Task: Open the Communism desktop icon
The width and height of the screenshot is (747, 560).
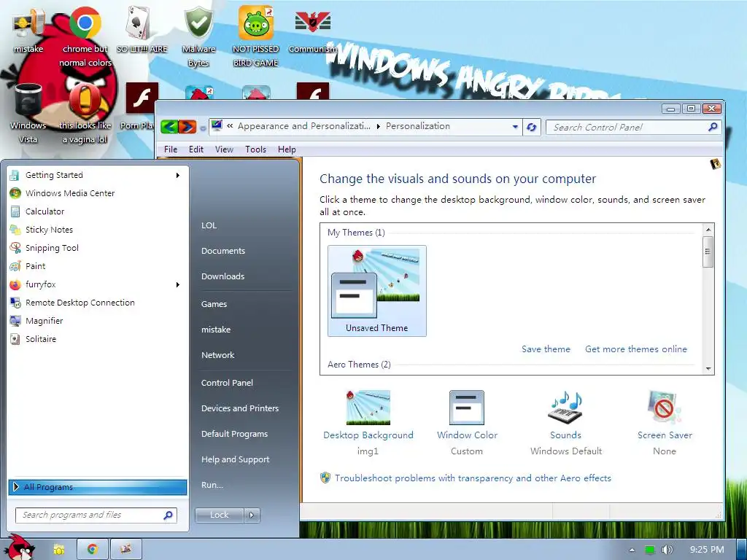Action: [313, 31]
